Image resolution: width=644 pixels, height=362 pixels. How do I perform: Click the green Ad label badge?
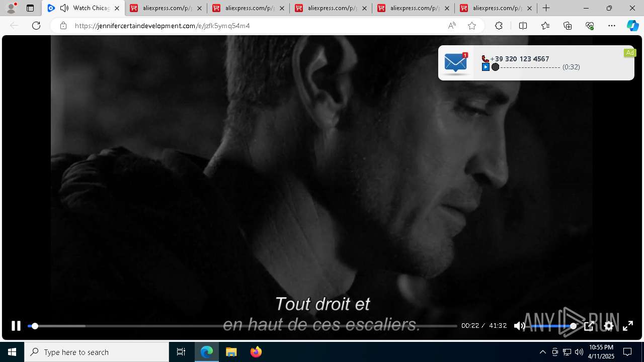(630, 53)
